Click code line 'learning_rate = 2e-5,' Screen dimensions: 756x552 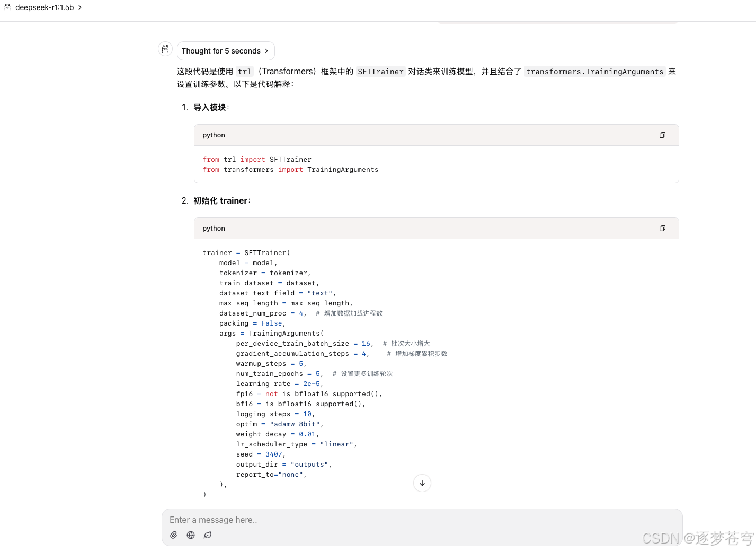coord(280,384)
